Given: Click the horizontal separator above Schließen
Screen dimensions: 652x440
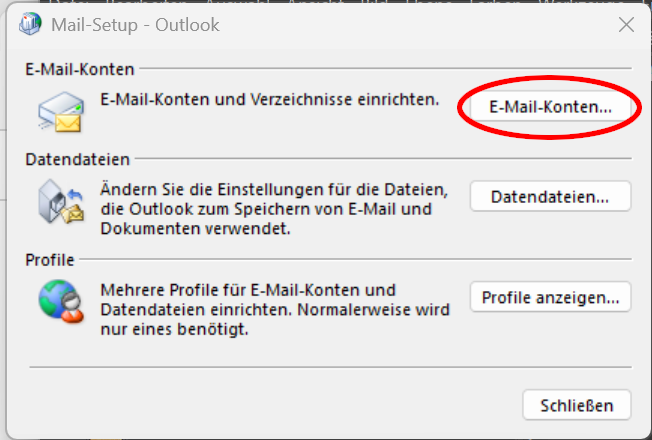Looking at the screenshot, I should 330,368.
